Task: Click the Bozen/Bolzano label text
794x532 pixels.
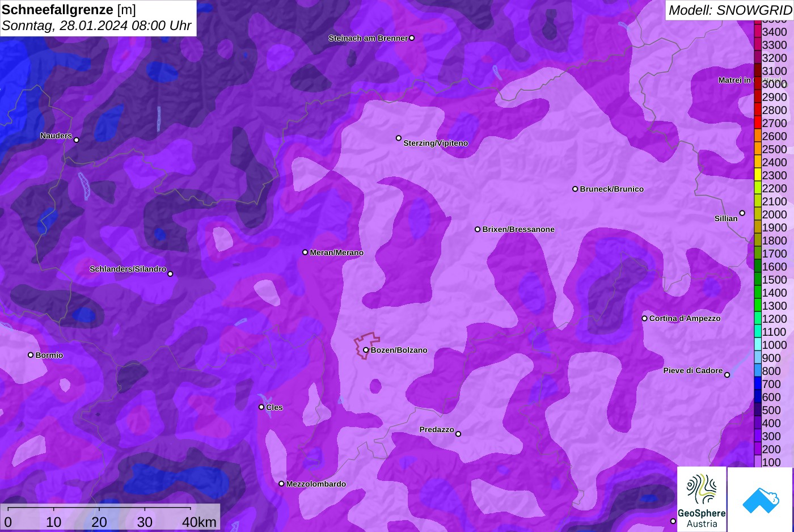Action: tap(399, 350)
